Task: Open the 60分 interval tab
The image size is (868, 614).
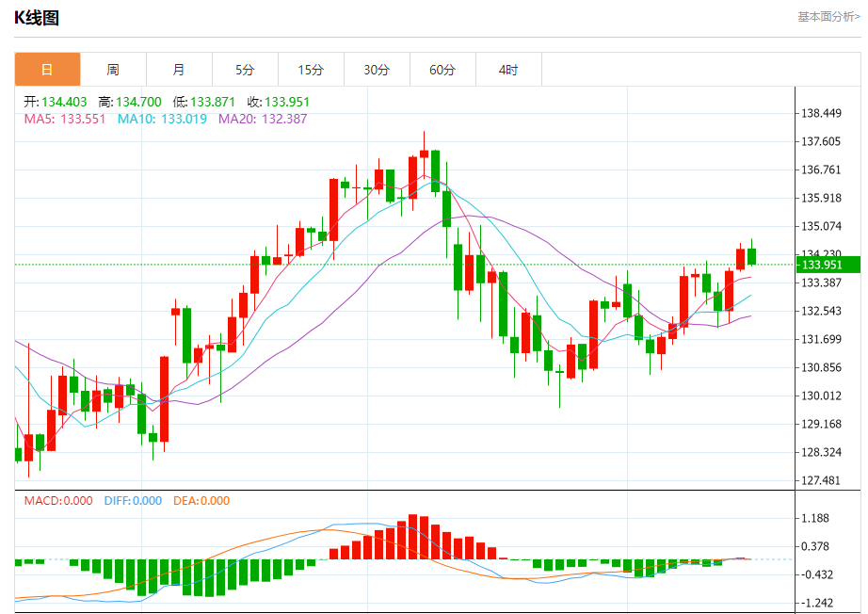Action: tap(442, 70)
